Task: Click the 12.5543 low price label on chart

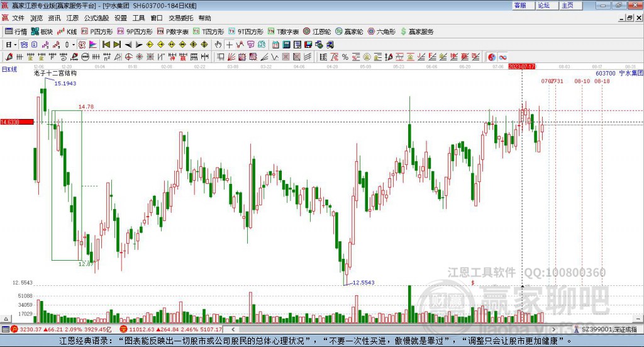Action: pos(364,283)
